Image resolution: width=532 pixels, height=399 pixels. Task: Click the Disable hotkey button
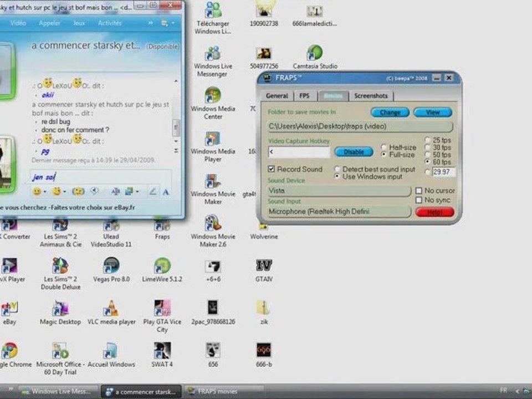354,152
